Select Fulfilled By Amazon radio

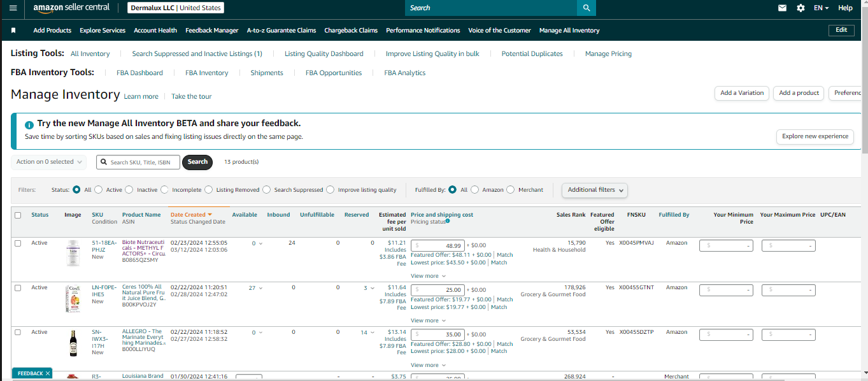(x=475, y=190)
